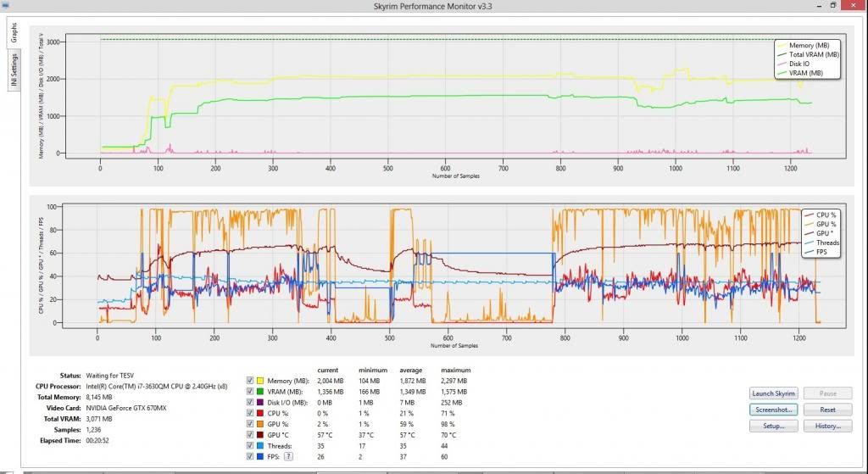
Task: Click the Threads minimum value 17
Action: (x=361, y=446)
